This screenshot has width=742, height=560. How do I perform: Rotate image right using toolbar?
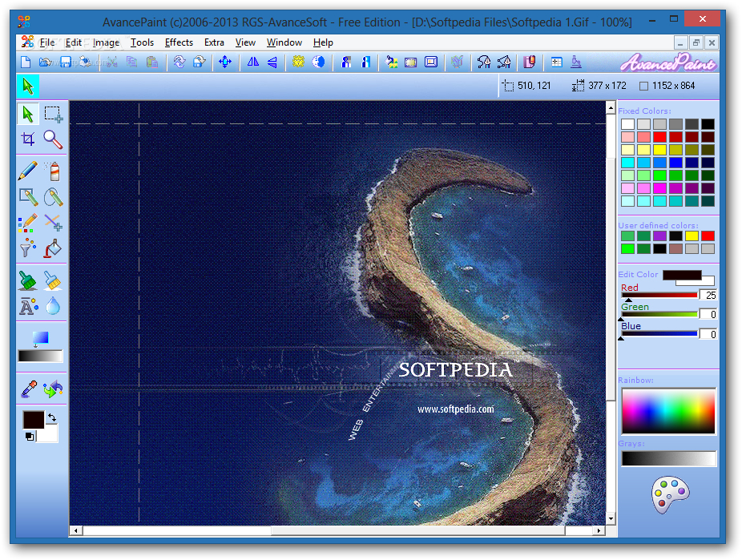click(200, 62)
